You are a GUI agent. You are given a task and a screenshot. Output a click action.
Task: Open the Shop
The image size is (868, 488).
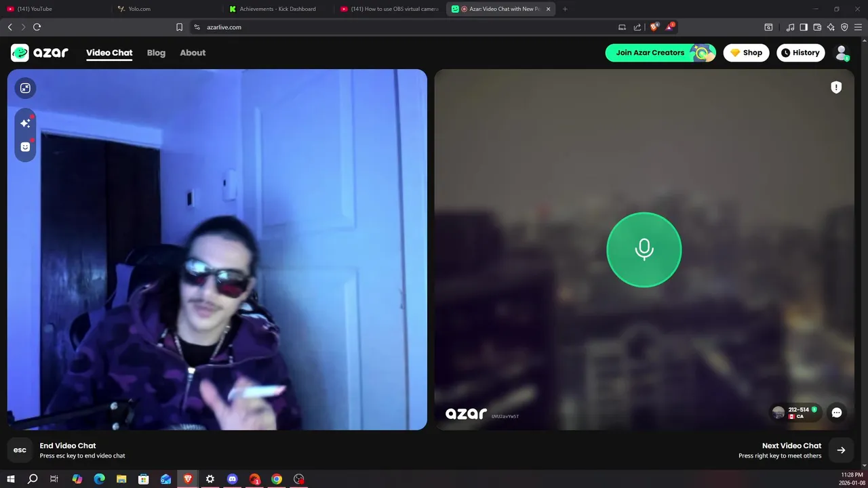746,53
